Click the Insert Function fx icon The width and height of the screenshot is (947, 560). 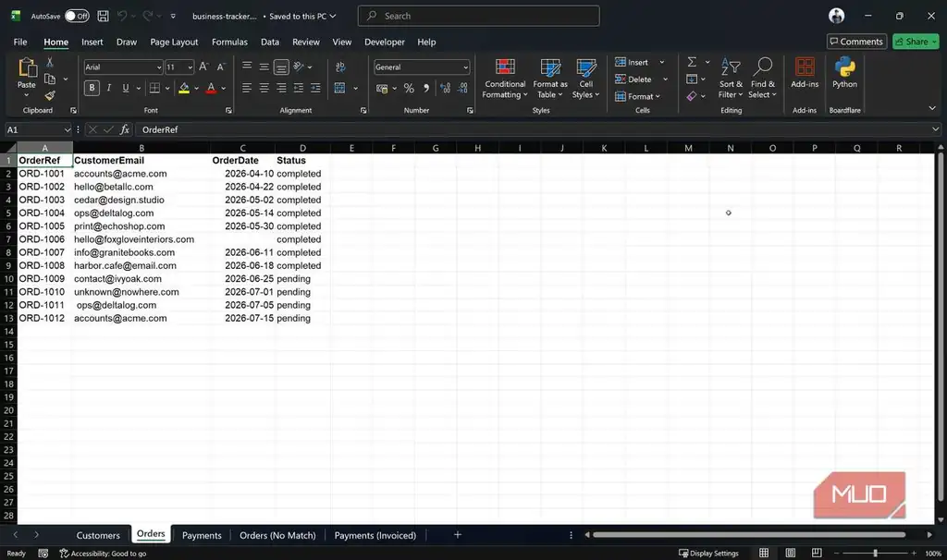[x=125, y=129]
